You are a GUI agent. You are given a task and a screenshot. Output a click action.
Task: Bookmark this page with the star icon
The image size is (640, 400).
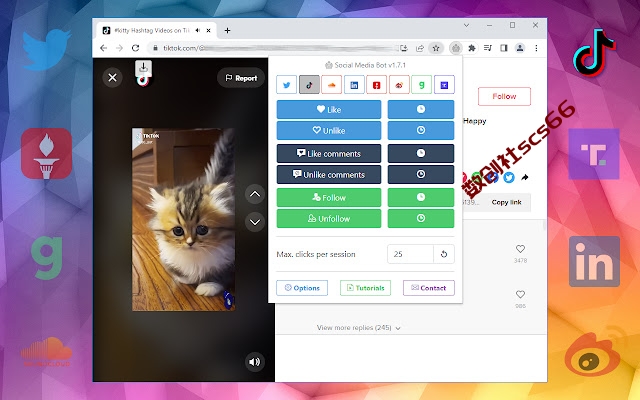[x=436, y=48]
